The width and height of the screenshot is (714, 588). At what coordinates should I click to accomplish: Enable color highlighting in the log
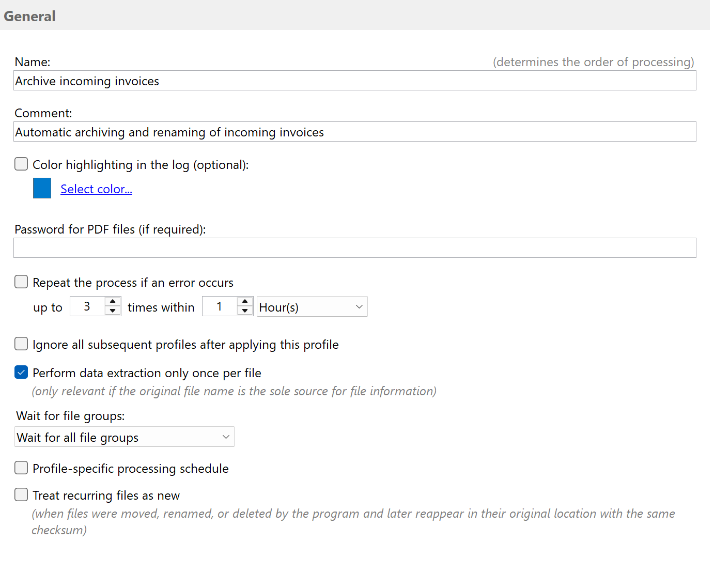[21, 164]
